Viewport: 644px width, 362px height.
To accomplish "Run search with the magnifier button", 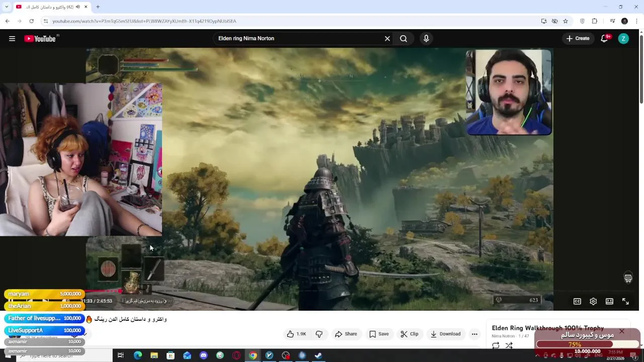I will coord(404,38).
